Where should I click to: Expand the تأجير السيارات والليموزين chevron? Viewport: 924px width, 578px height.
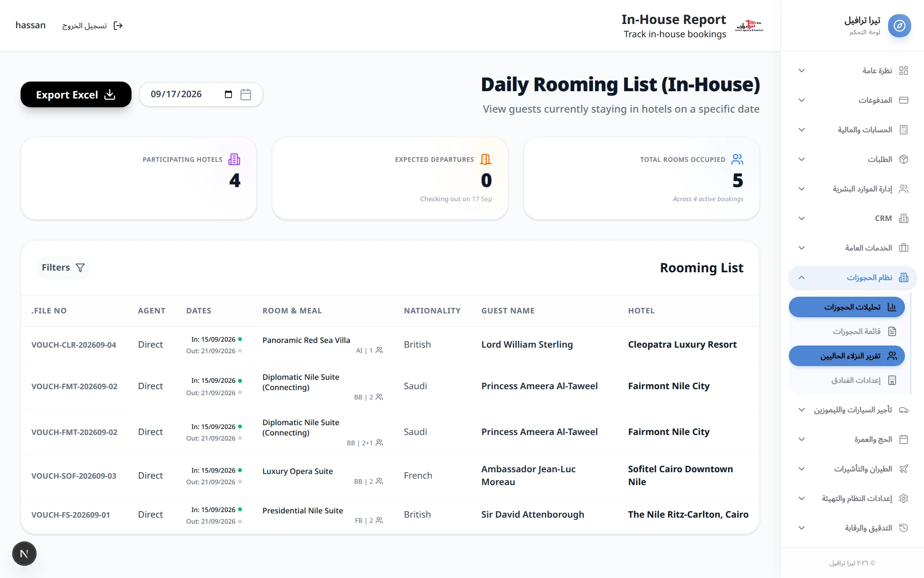click(802, 410)
